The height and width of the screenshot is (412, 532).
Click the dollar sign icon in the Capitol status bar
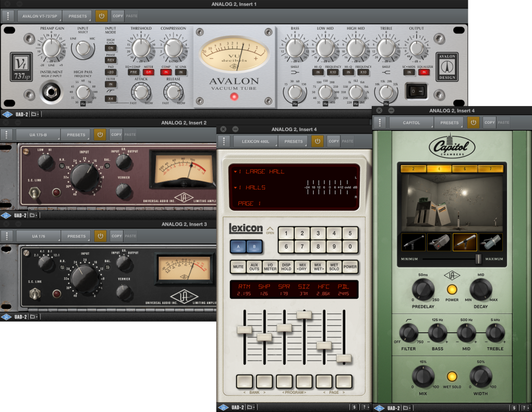[x=514, y=408]
